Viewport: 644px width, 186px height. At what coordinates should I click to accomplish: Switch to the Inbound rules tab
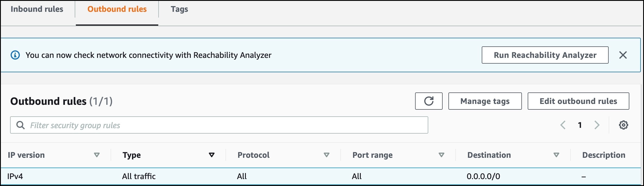pyautogui.click(x=37, y=9)
